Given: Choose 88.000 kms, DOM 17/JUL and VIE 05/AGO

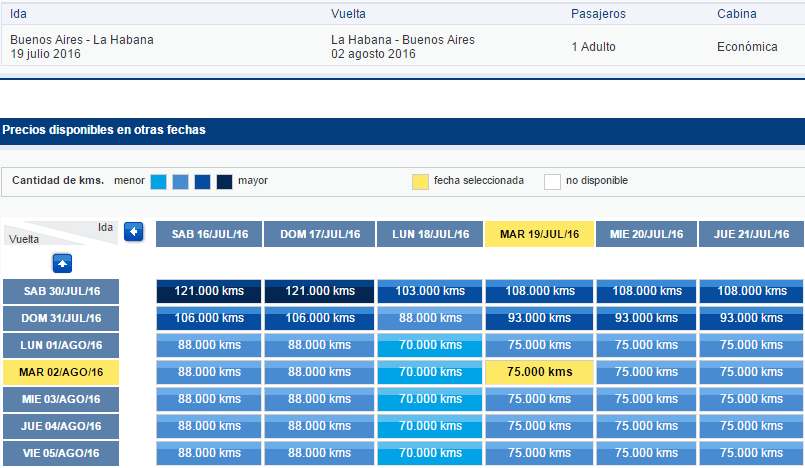Looking at the screenshot, I should click(319, 453).
